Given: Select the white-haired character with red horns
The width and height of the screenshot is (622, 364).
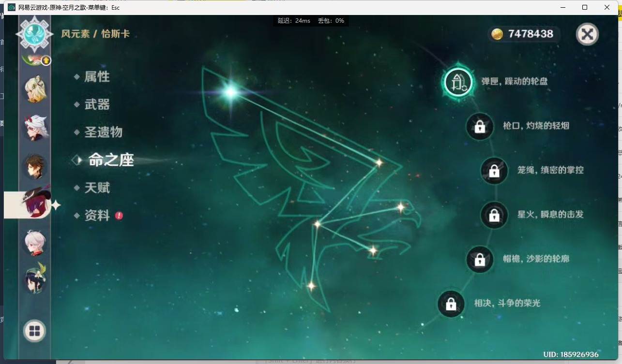Looking at the screenshot, I should click(35, 128).
